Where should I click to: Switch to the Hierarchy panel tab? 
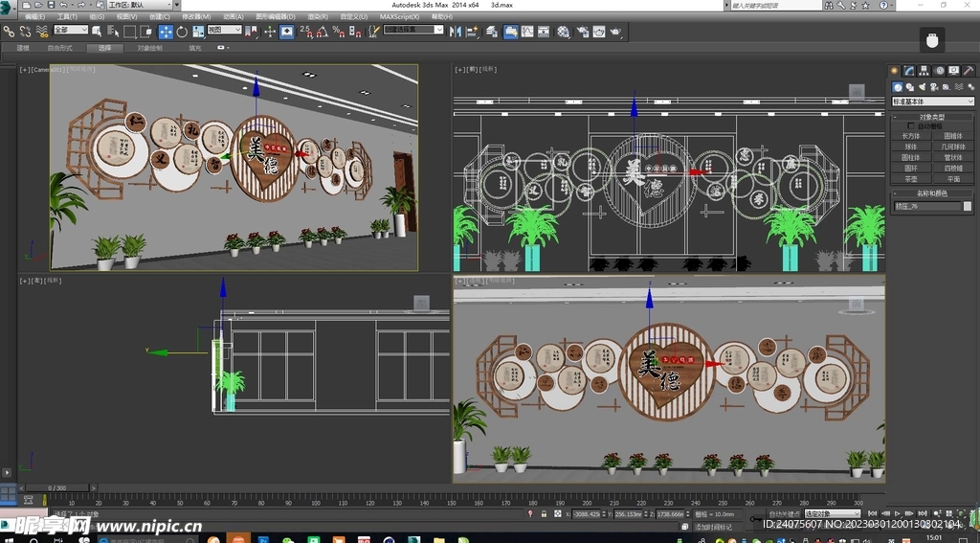(924, 70)
